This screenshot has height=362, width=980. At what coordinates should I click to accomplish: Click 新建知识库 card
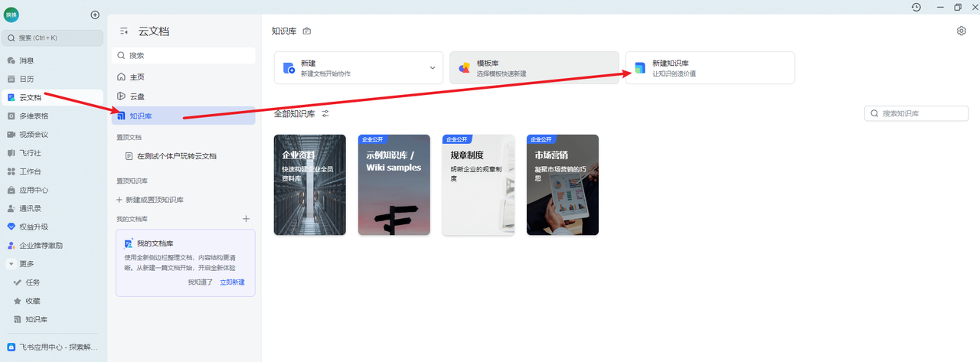(x=710, y=67)
